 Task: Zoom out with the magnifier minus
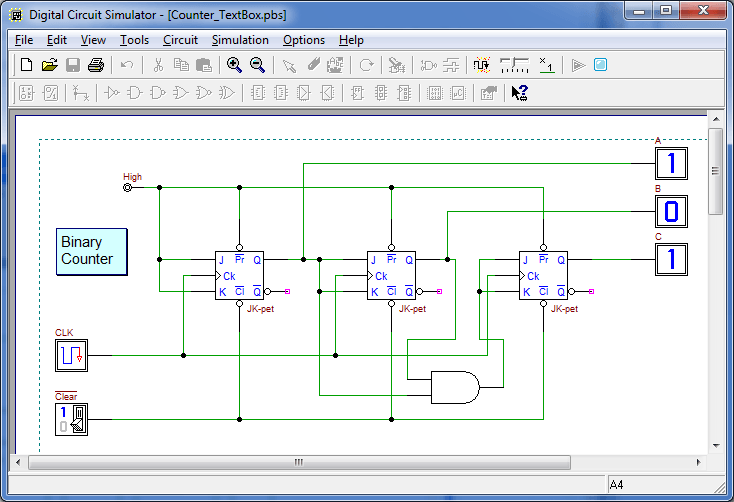tap(257, 65)
